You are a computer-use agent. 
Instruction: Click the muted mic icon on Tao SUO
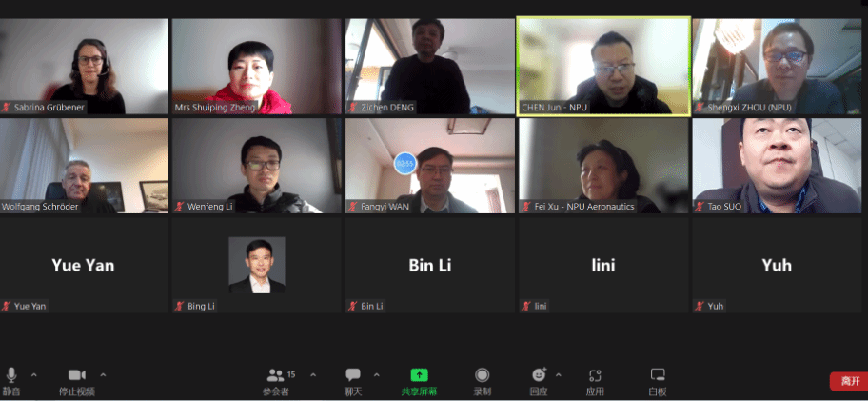(700, 207)
